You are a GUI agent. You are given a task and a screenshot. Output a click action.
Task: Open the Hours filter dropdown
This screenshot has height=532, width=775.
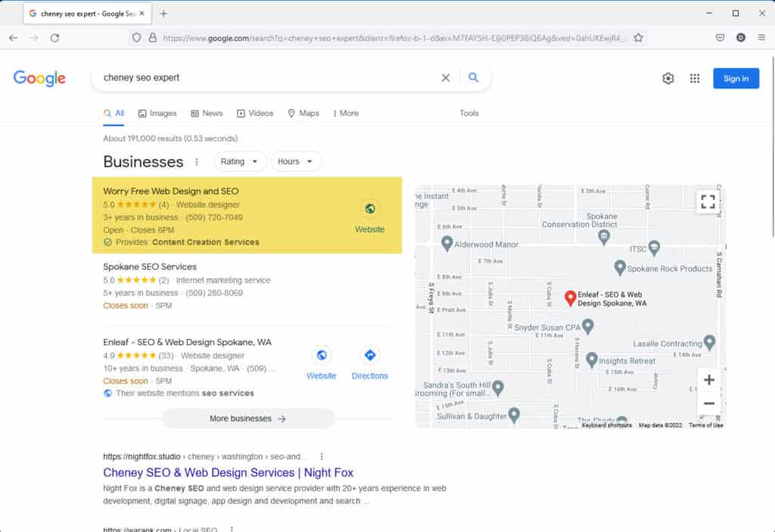tap(296, 162)
